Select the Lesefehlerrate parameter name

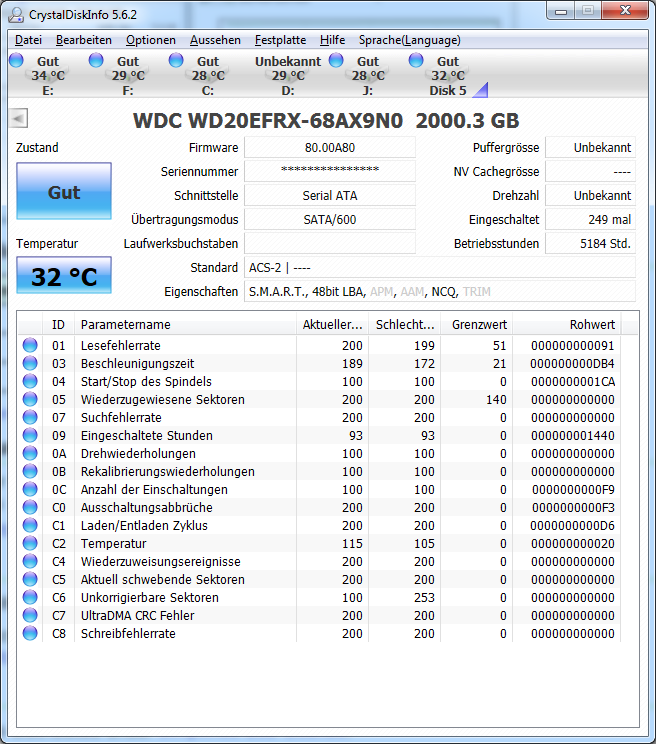point(120,345)
